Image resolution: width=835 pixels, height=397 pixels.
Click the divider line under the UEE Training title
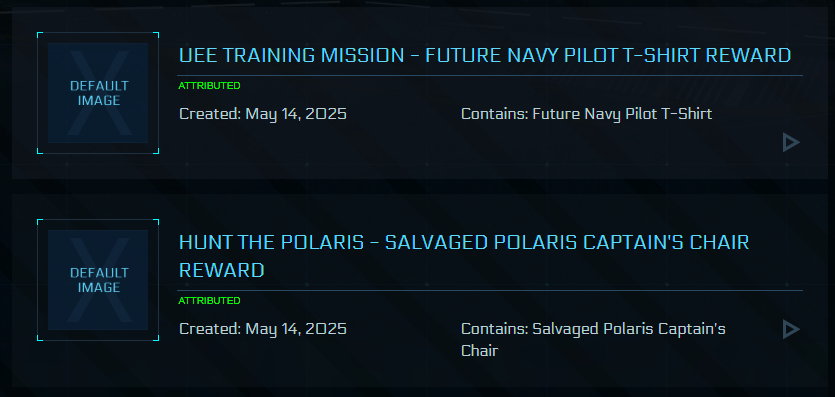tap(490, 76)
